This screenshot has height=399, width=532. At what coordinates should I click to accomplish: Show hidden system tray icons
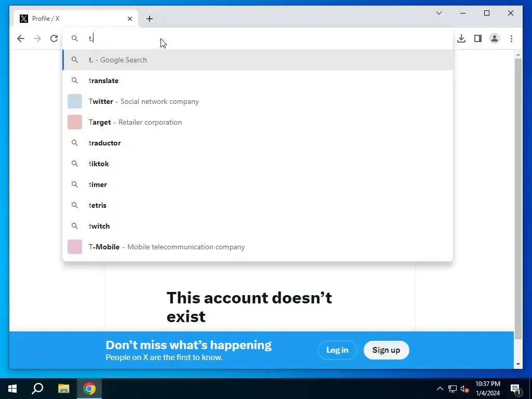tap(440, 389)
